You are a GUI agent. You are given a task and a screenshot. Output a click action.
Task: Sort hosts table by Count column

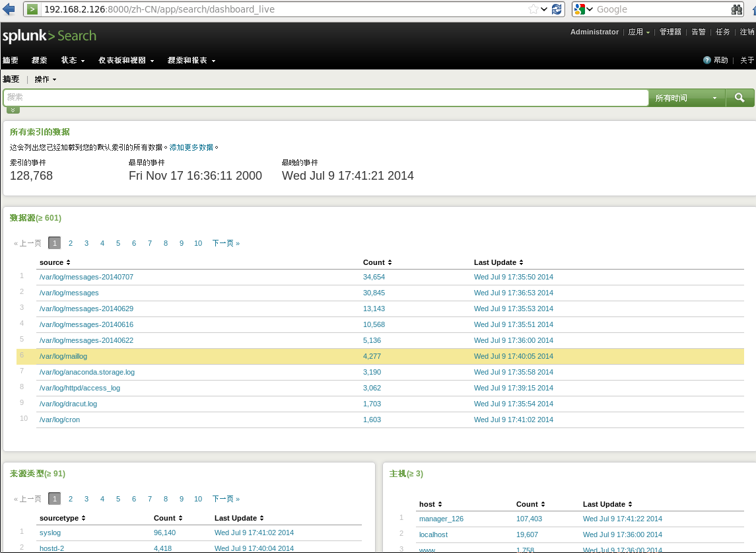coord(530,504)
